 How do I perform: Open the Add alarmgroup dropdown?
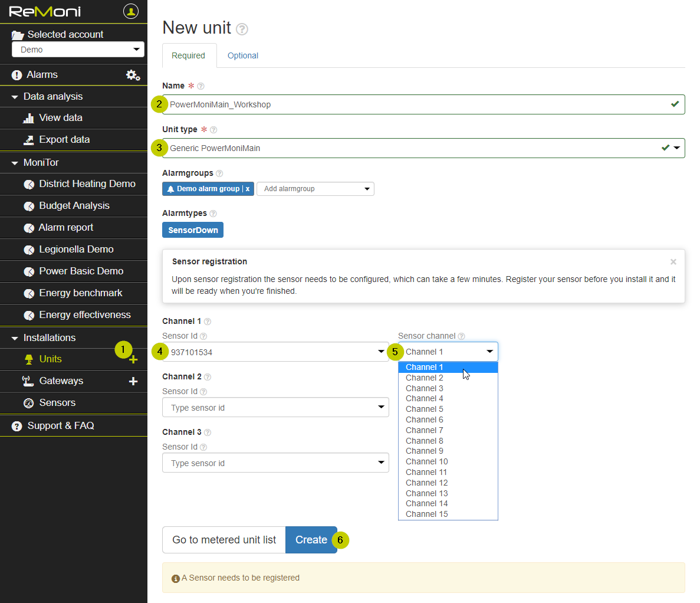click(315, 189)
